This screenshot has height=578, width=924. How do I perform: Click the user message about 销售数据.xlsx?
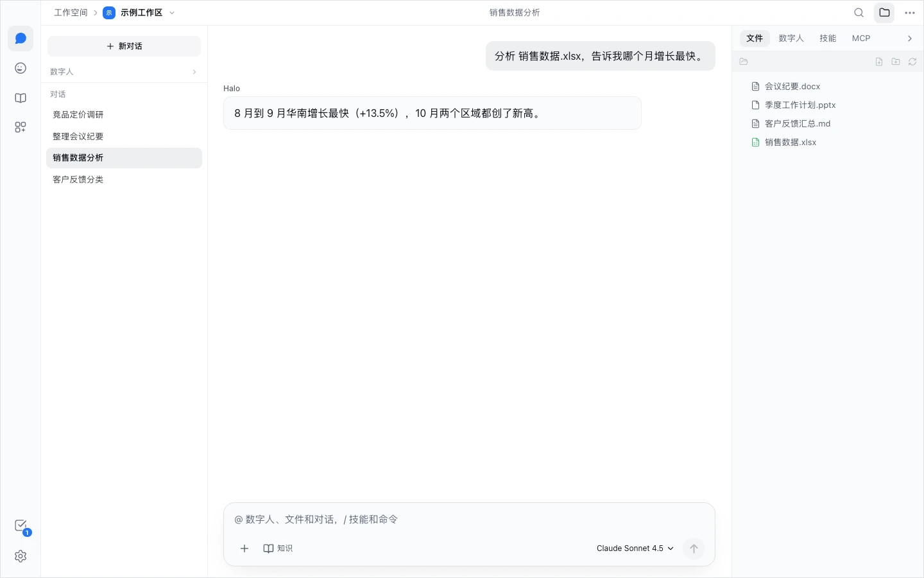pos(600,57)
